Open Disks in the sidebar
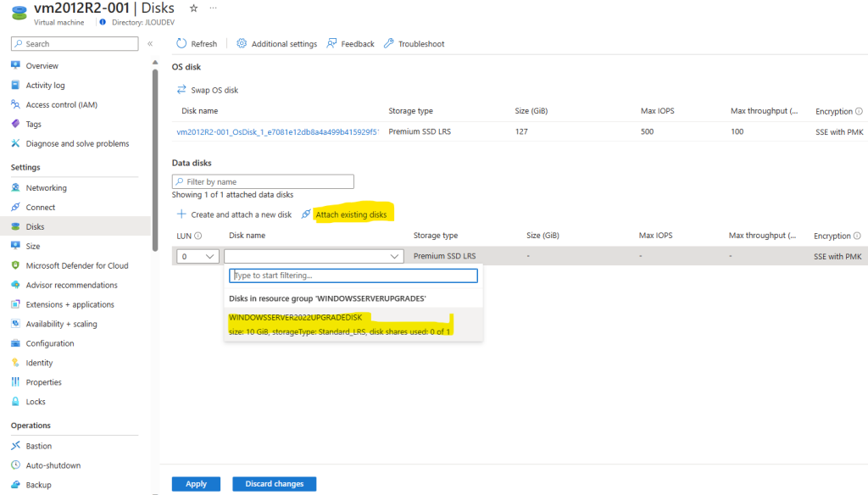The height and width of the screenshot is (495, 868). click(35, 226)
